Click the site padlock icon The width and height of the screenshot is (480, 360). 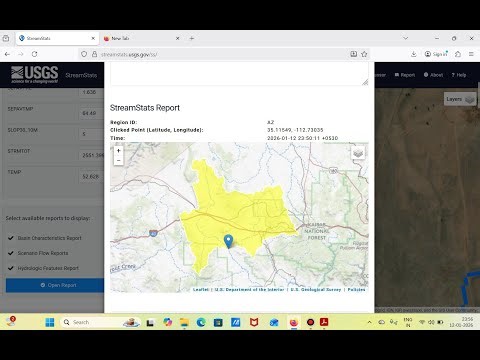pos(94,54)
